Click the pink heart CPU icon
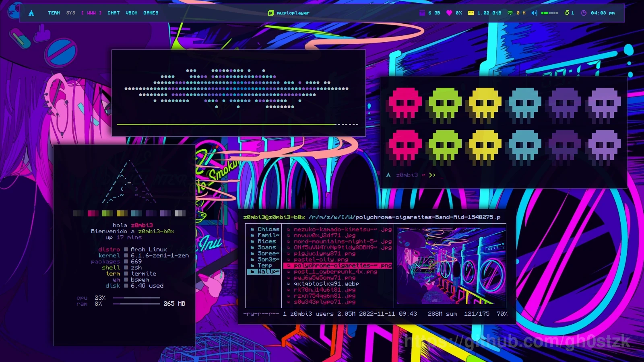The height and width of the screenshot is (362, 644). 449,13
